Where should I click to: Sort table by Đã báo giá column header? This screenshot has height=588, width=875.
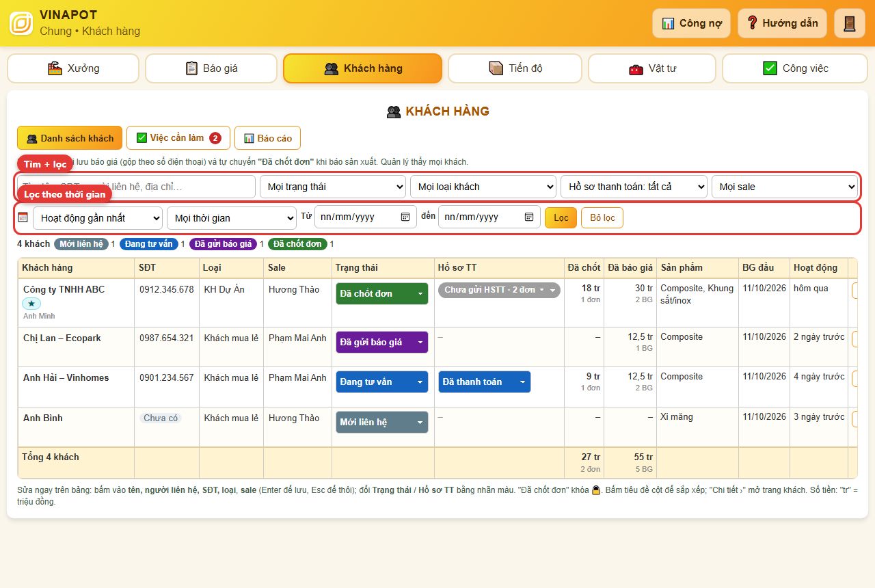pos(630,267)
